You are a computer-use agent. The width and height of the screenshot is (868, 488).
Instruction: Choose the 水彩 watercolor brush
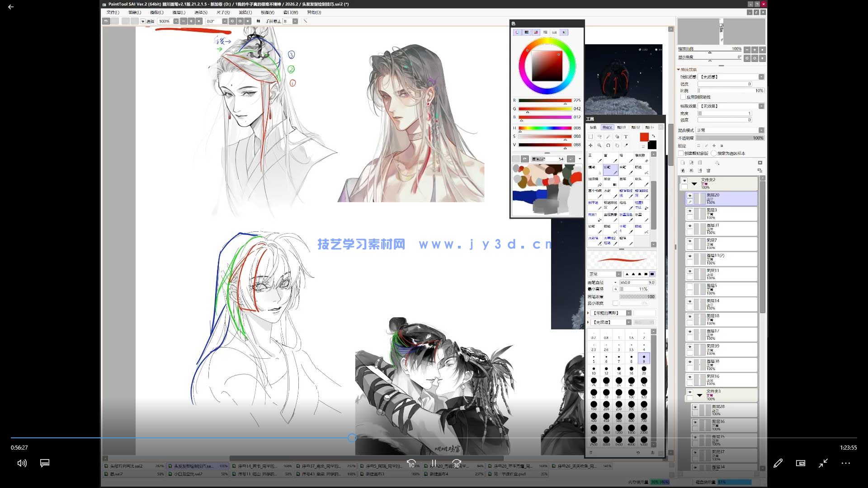click(x=611, y=193)
